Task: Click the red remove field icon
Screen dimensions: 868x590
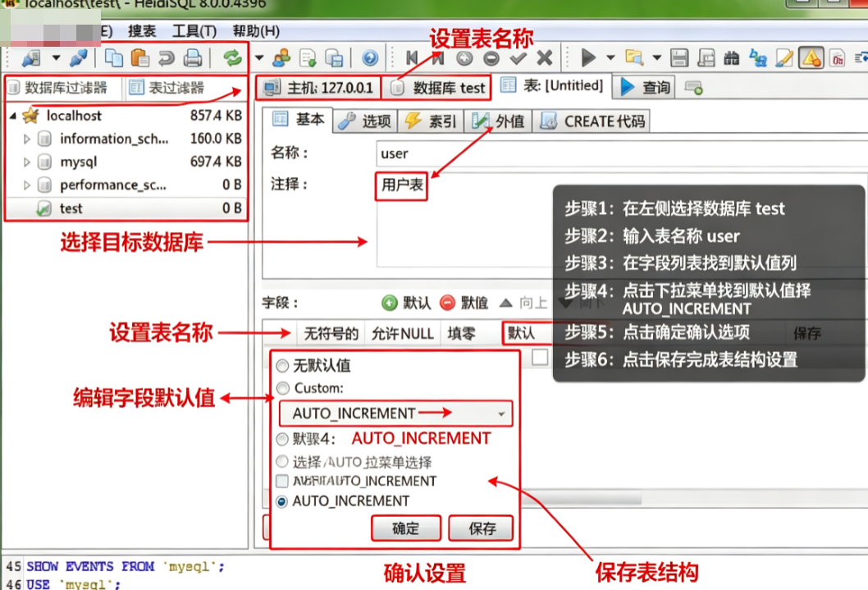Action: (x=447, y=303)
